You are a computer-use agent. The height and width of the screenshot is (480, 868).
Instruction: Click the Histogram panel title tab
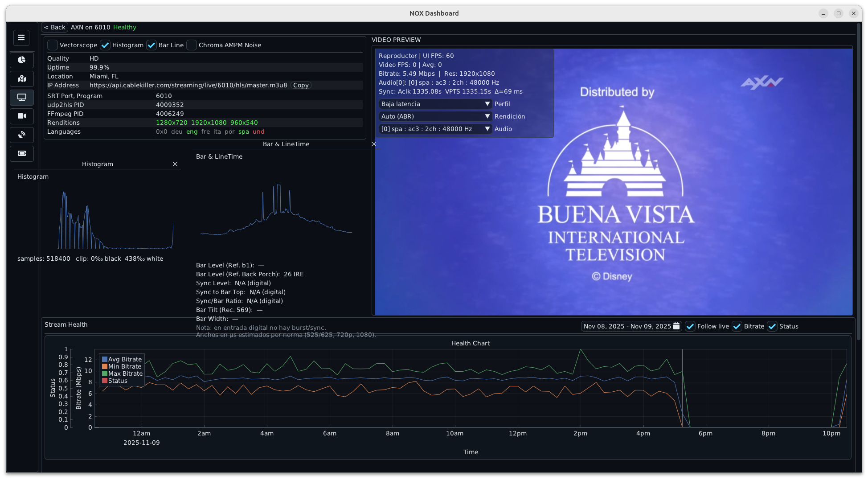click(98, 164)
